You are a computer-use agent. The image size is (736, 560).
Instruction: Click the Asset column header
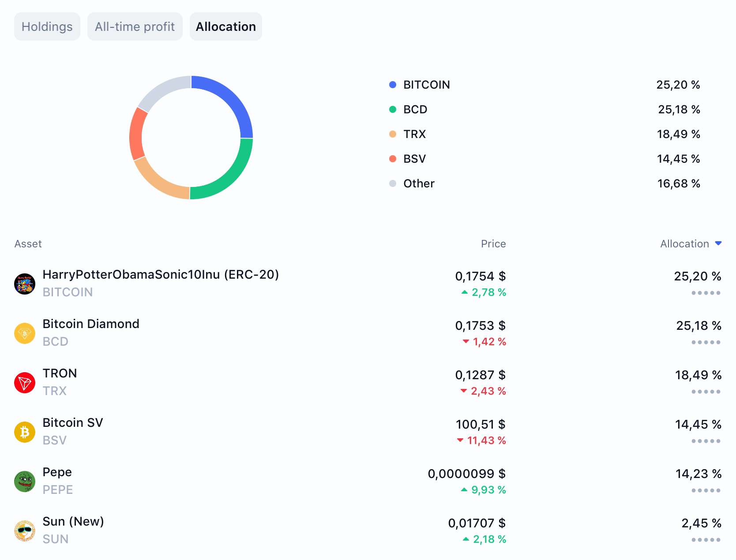point(28,244)
